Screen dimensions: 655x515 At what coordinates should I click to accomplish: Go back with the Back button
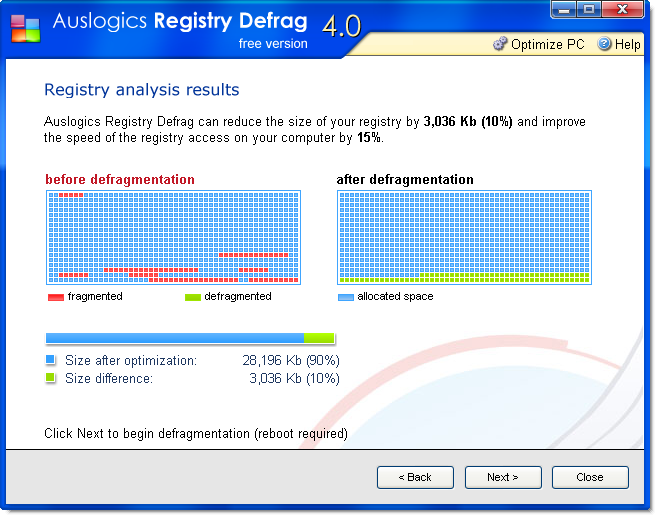pos(415,477)
